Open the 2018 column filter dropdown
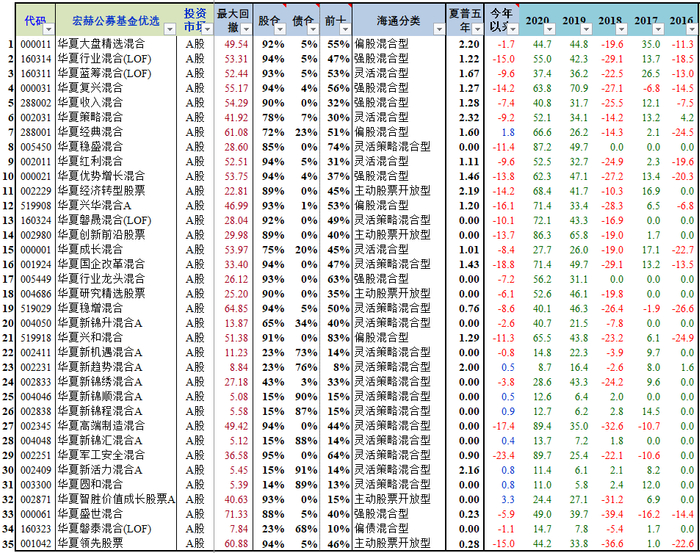 click(x=622, y=29)
